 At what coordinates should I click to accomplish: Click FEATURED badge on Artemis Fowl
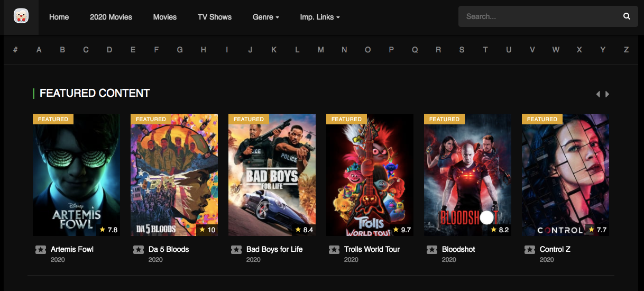tap(53, 119)
